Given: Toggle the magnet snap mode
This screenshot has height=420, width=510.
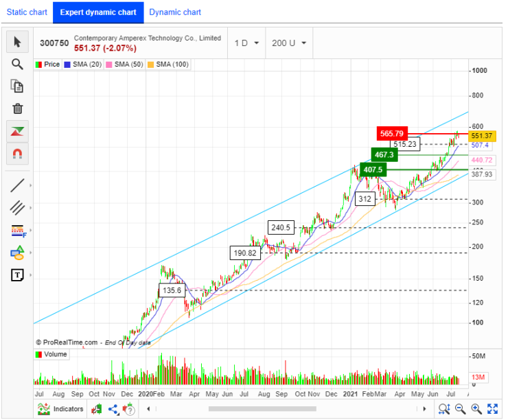Looking at the screenshot, I should tap(18, 154).
